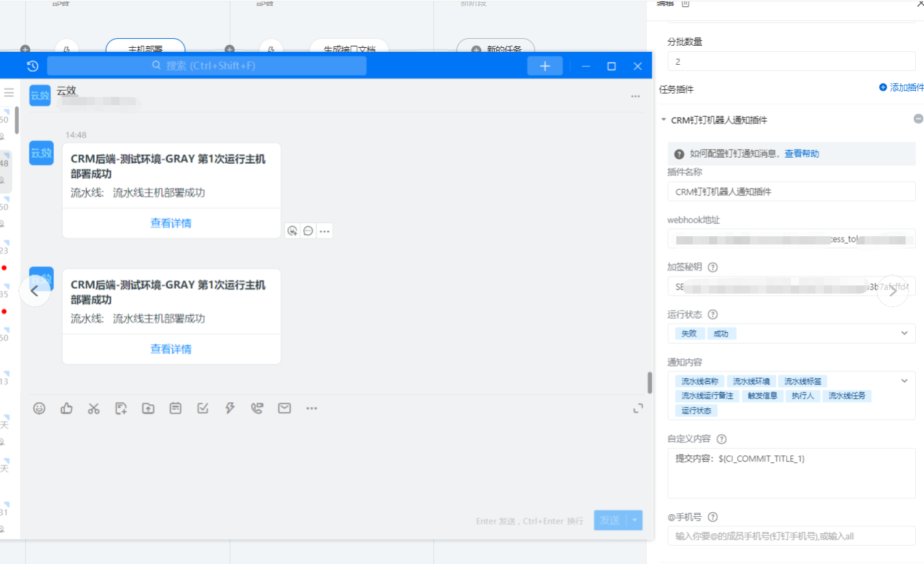Click the new document note icon
The height and width of the screenshot is (564, 924).
(x=121, y=408)
